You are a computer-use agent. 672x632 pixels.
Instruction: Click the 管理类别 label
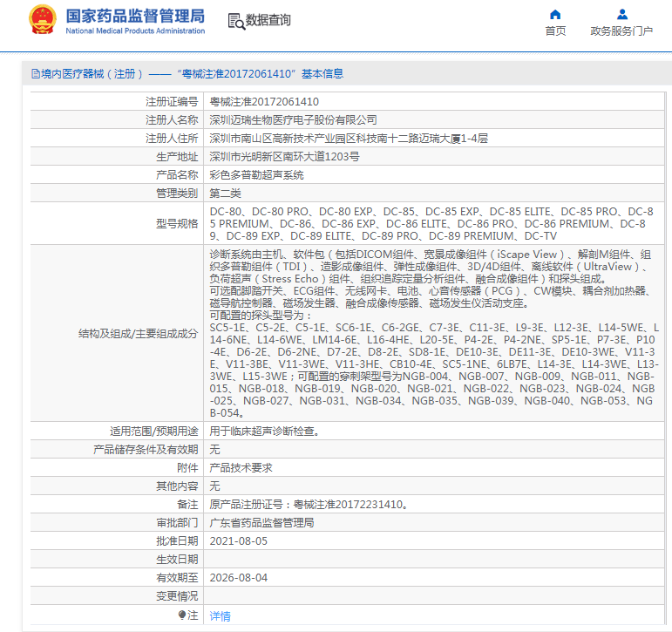pos(177,194)
